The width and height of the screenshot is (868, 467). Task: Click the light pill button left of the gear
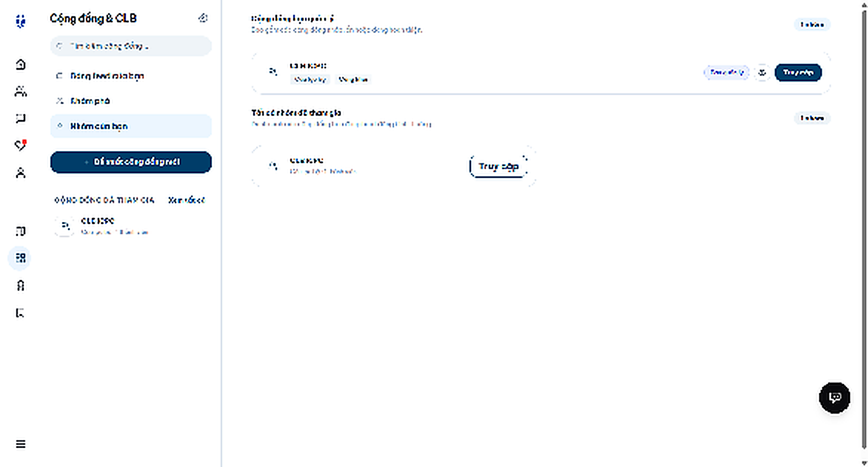(x=726, y=72)
